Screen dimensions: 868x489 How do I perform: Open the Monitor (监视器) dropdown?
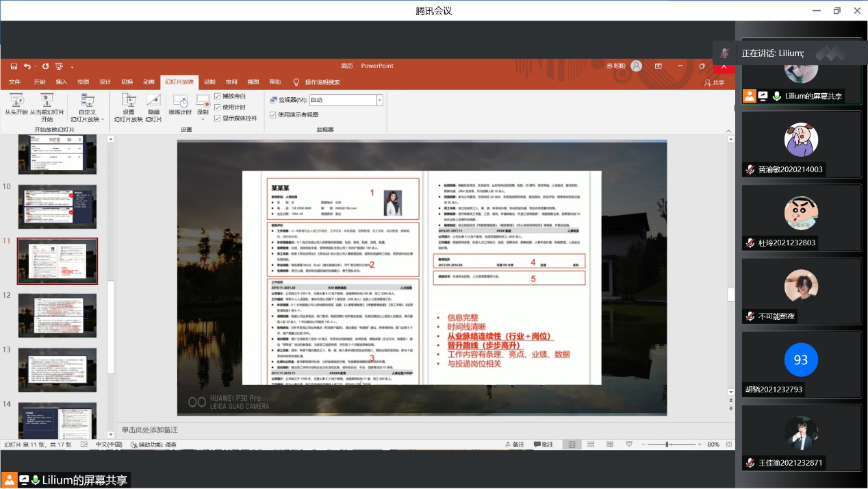379,100
